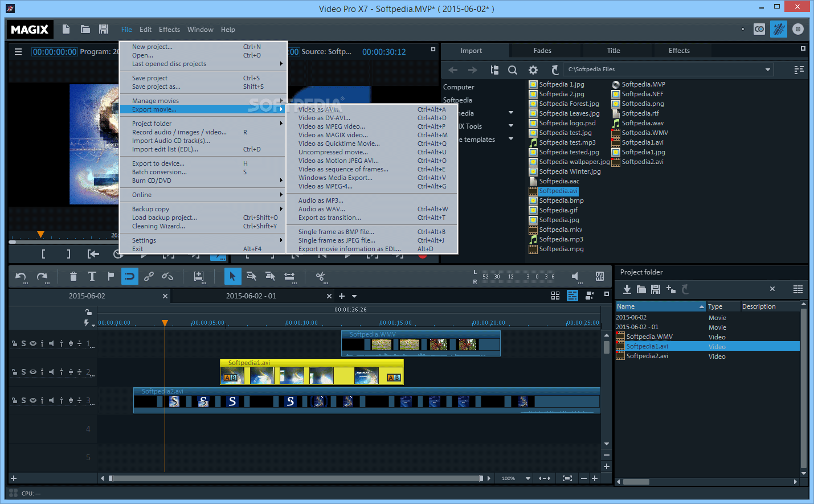Switch to scene overview grid view icon
This screenshot has height=504, width=814.
[x=555, y=296]
